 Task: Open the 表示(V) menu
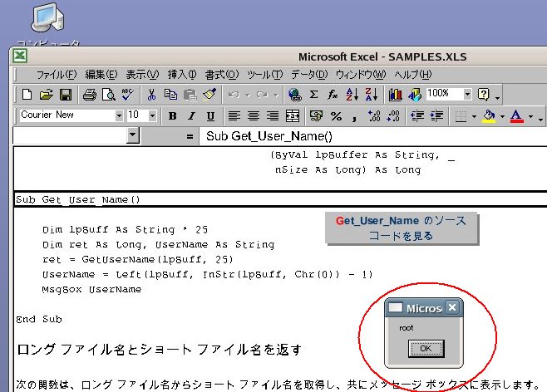[142, 75]
